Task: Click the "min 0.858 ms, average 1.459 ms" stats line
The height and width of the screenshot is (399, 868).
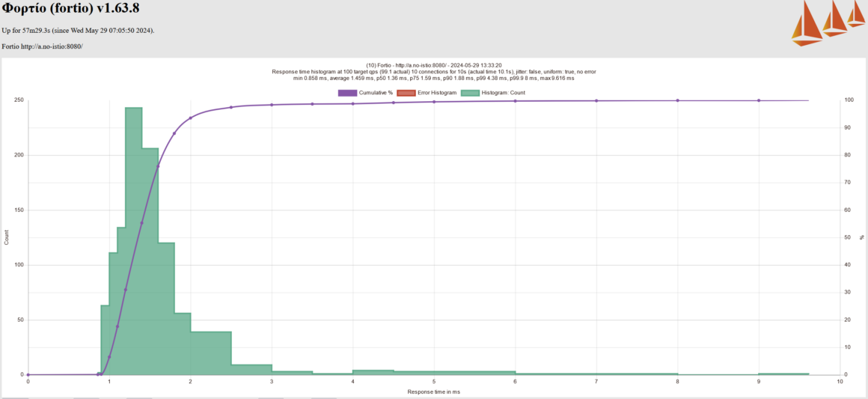Action: click(x=434, y=79)
